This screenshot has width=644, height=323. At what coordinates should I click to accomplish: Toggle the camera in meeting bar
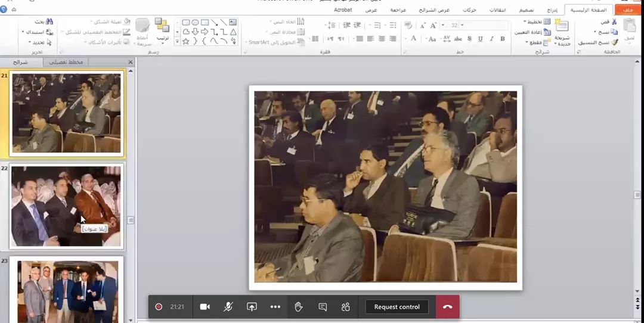205,307
